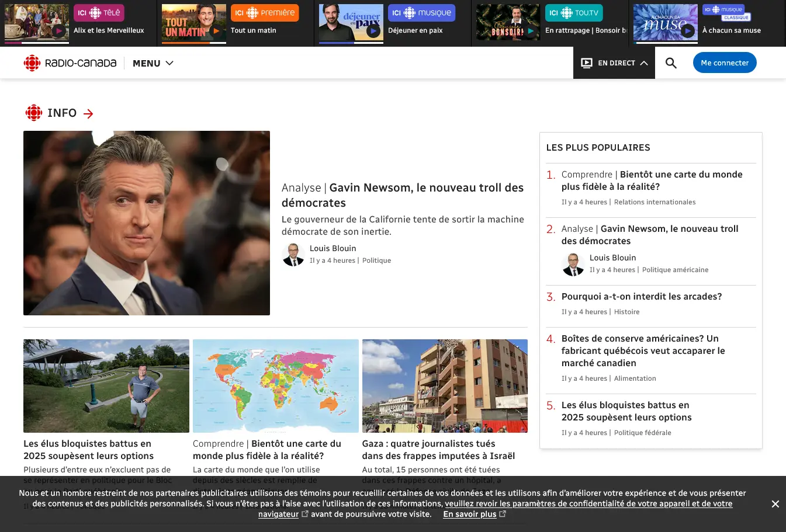This screenshot has width=786, height=532.
Task: Open the Gavin Newsom analysis headline
Action: (x=402, y=195)
